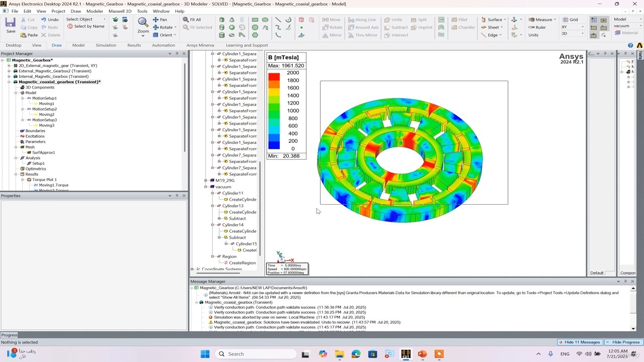The height and width of the screenshot is (362, 644).
Task: Click Paste in the ribbon
Action: pos(29,35)
